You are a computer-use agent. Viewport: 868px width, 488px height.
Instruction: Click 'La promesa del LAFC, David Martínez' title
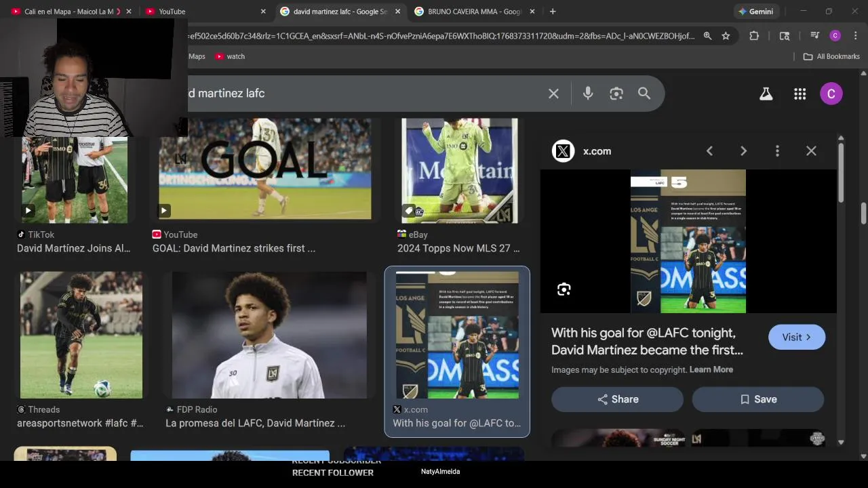[256, 423]
